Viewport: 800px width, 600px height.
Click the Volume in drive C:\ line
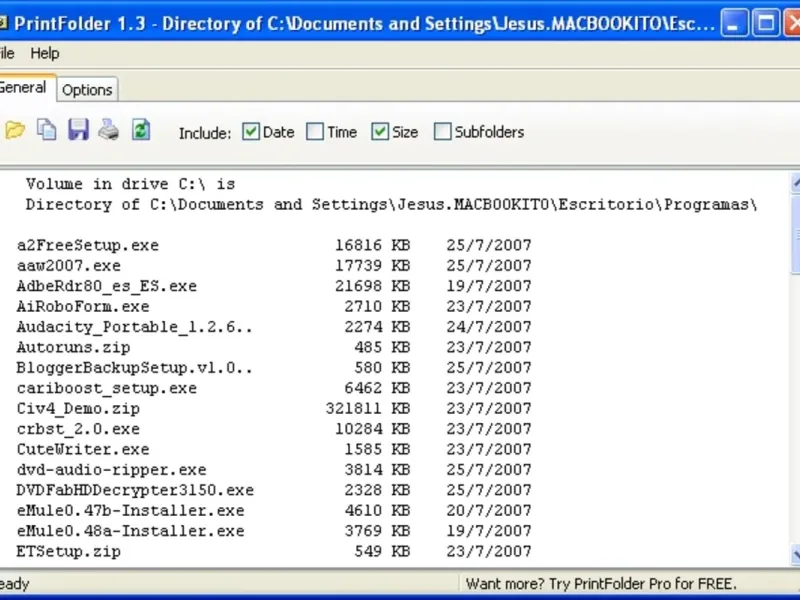point(131,184)
